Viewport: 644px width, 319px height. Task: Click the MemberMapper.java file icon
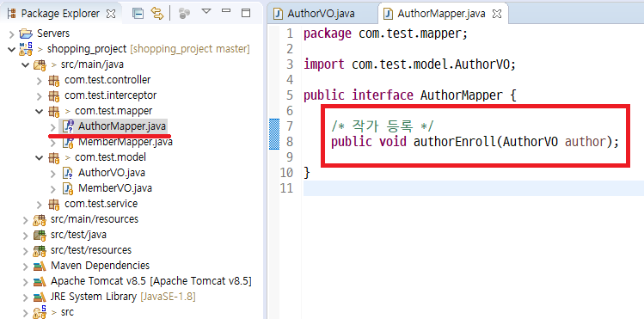coord(68,143)
